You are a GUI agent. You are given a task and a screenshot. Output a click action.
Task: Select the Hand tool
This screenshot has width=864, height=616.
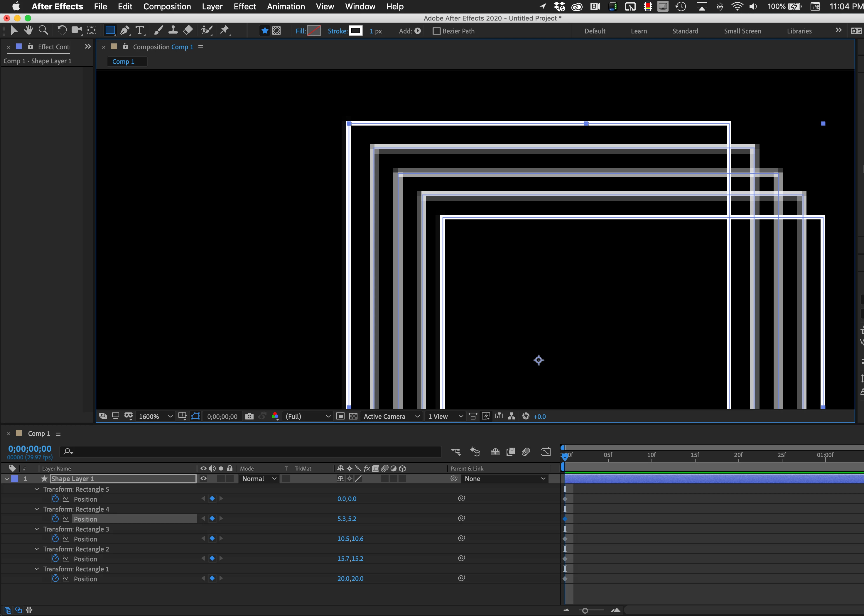(x=28, y=30)
